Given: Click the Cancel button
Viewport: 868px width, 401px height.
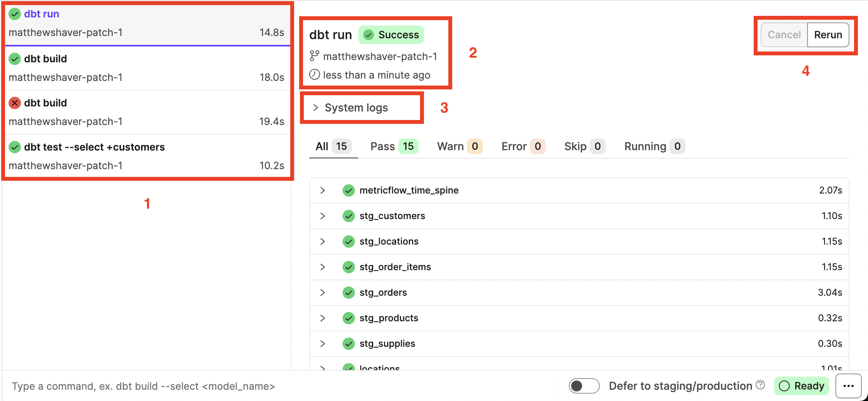Looking at the screenshot, I should [784, 34].
